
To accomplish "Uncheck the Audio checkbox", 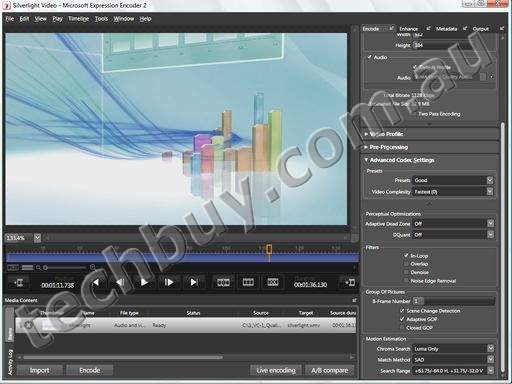I will 369,57.
